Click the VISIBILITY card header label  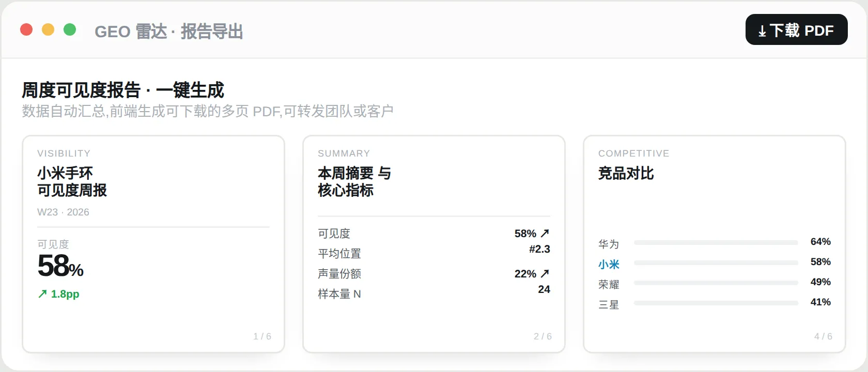tap(64, 153)
